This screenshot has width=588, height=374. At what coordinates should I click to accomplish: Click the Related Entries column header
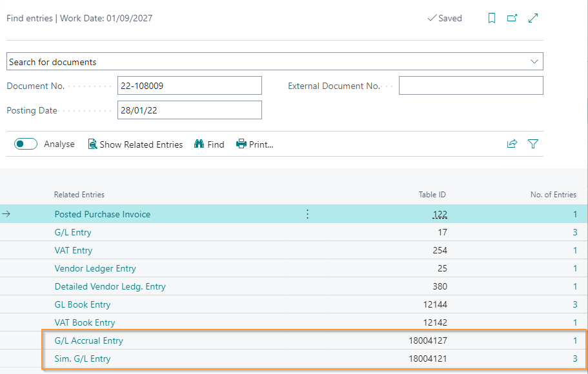[x=79, y=195]
